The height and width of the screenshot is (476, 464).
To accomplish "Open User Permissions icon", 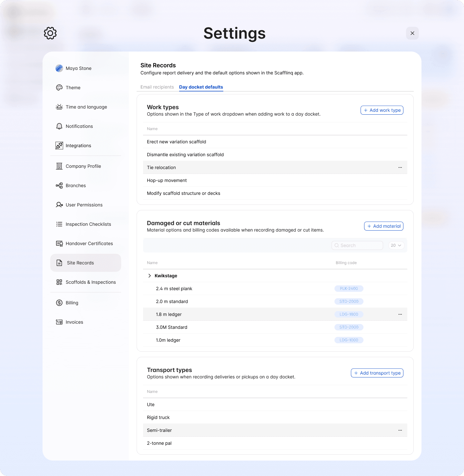I will [x=59, y=205].
